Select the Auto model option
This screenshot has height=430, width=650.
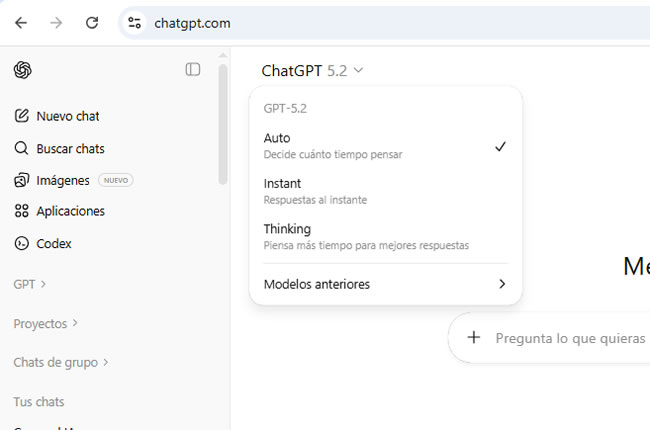[x=384, y=145]
